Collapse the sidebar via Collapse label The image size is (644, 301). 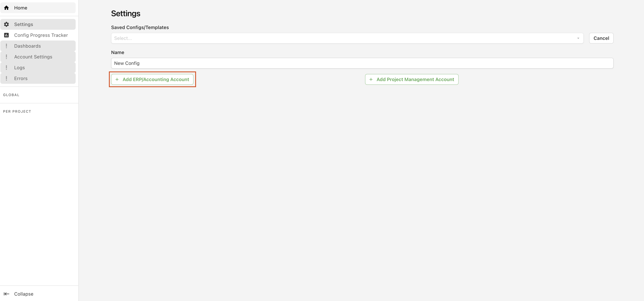[x=24, y=294]
